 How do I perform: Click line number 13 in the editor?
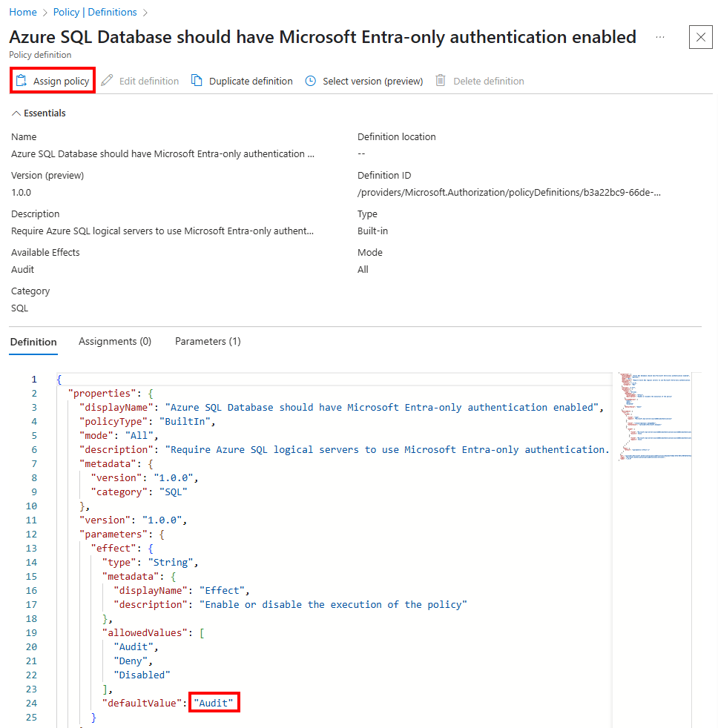click(x=31, y=548)
